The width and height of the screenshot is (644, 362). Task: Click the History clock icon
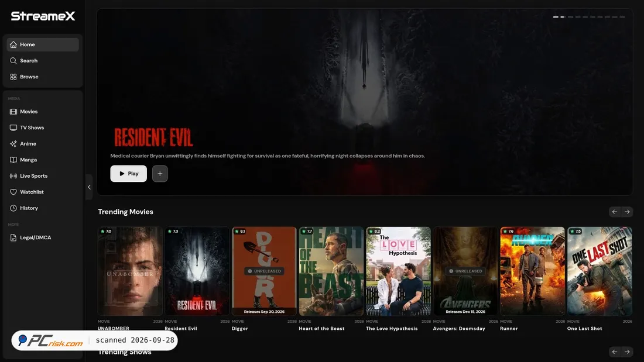[x=13, y=208]
